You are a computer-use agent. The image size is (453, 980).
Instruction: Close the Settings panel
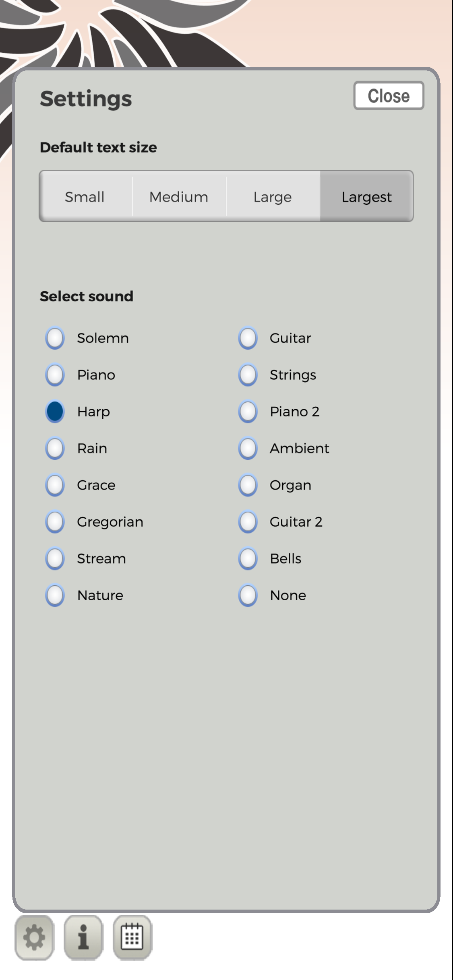(389, 96)
